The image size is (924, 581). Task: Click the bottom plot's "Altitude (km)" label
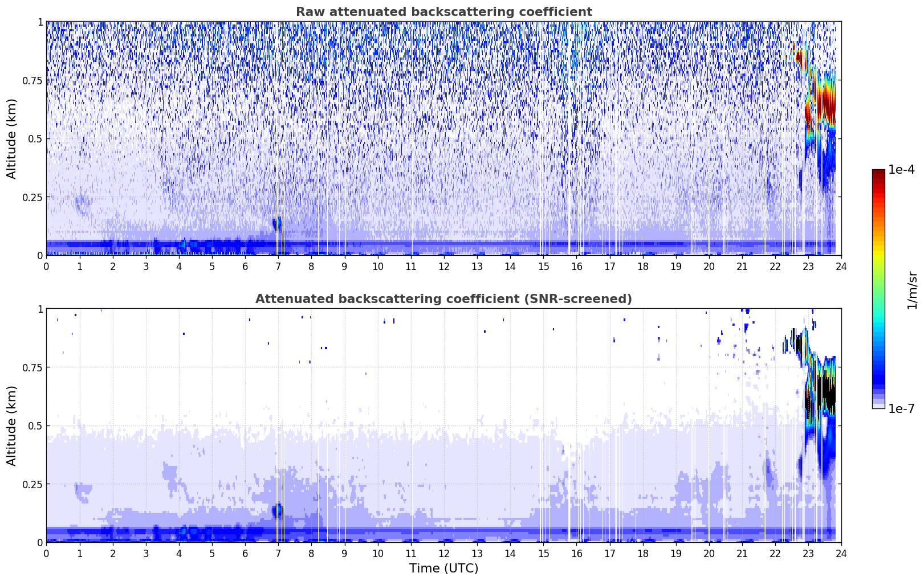[12, 425]
